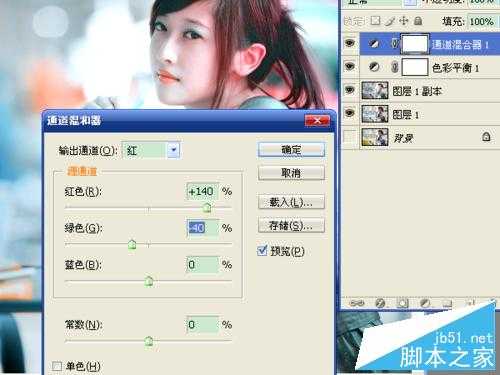Click the 红色(R) value field showing +140
Viewport: 500px width, 375px height.
click(202, 191)
